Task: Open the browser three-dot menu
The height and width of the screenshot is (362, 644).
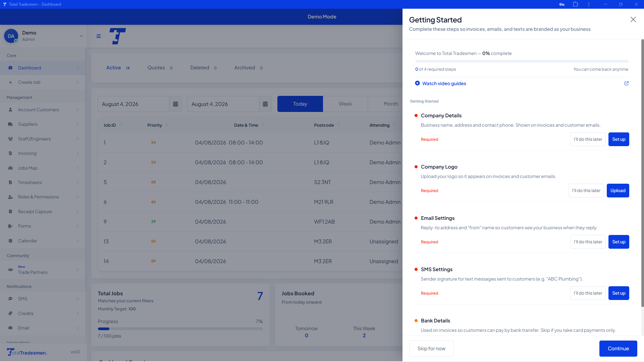Action: [x=589, y=4]
